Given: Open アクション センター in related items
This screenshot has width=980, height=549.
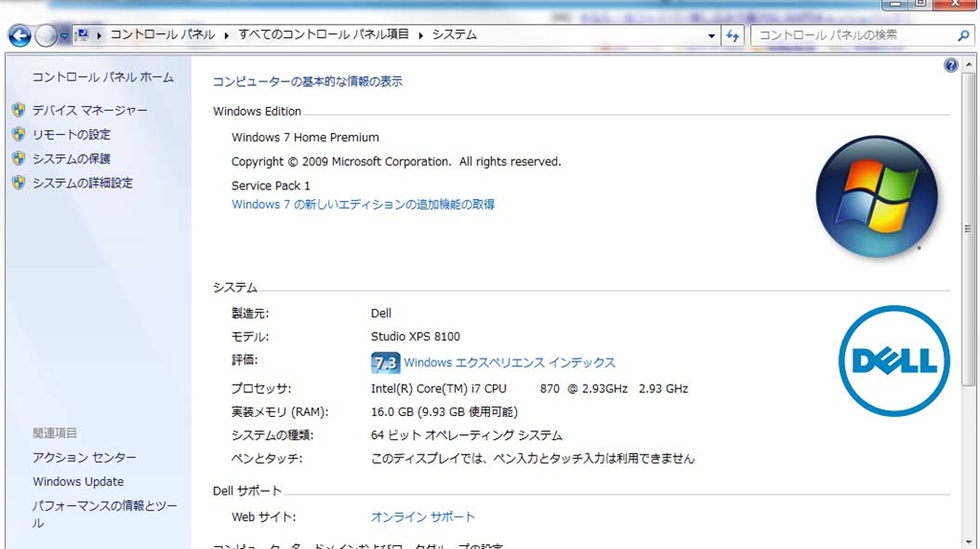Looking at the screenshot, I should [84, 458].
